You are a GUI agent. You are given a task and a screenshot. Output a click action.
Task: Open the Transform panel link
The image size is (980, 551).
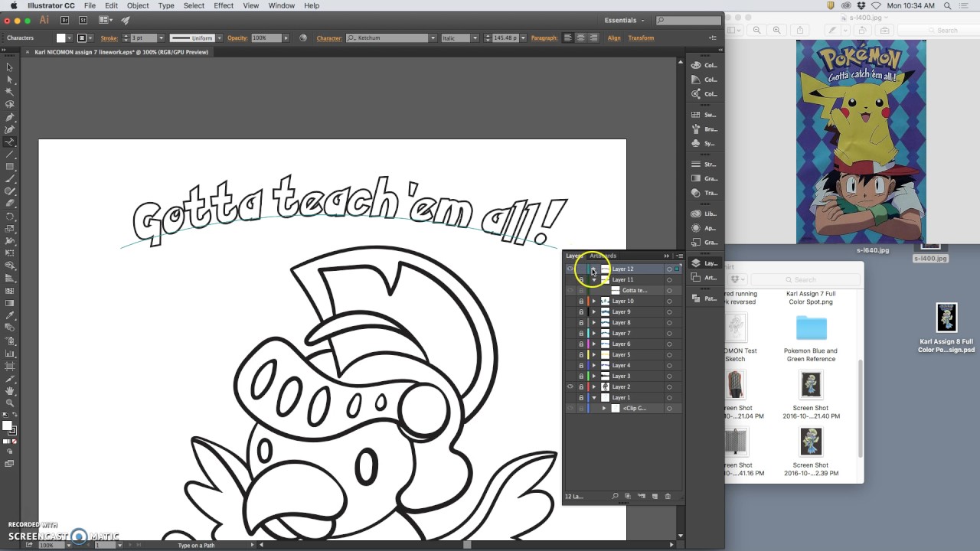click(x=641, y=38)
